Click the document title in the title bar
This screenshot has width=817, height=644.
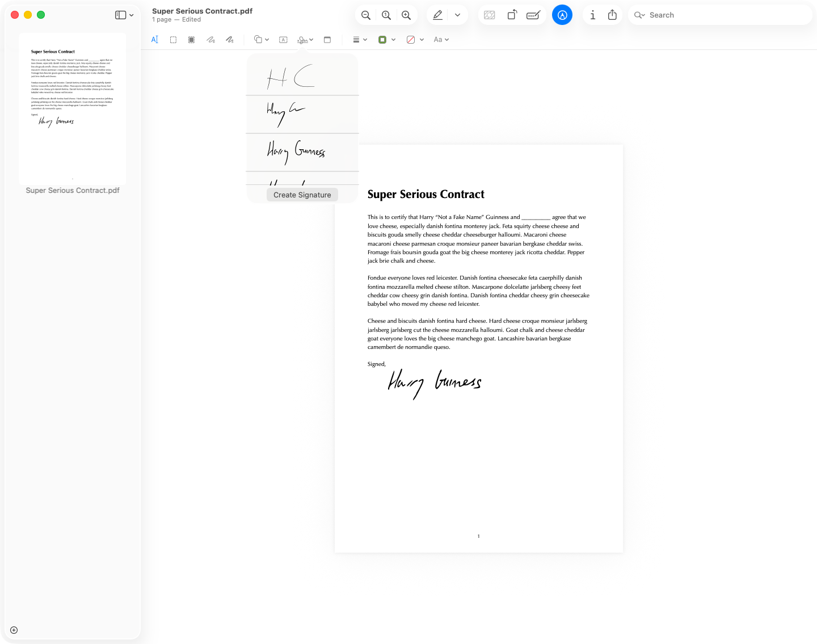pos(202,11)
